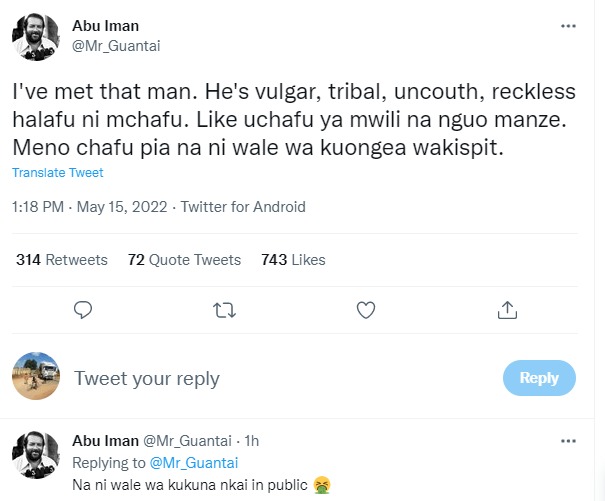605x501 pixels.
Task: Show the 743 Likes list
Action: click(x=293, y=260)
